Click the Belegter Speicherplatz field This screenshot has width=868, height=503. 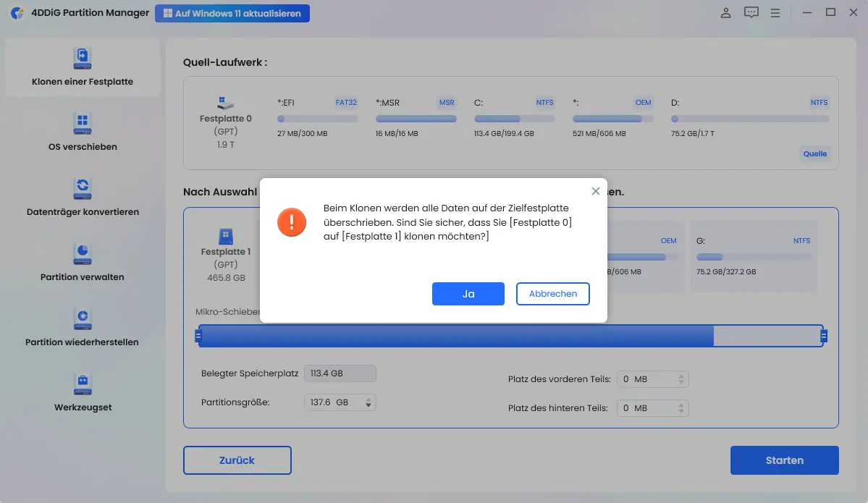click(x=340, y=373)
